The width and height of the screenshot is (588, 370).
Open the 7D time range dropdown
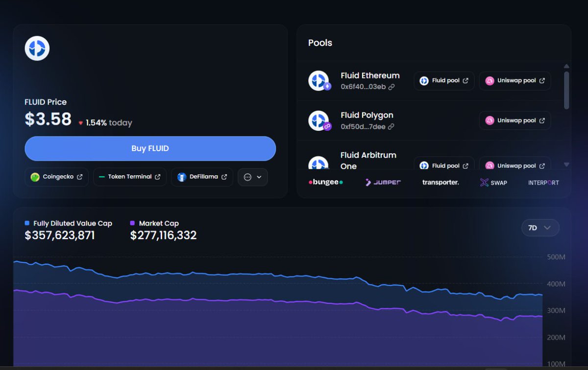(x=540, y=228)
